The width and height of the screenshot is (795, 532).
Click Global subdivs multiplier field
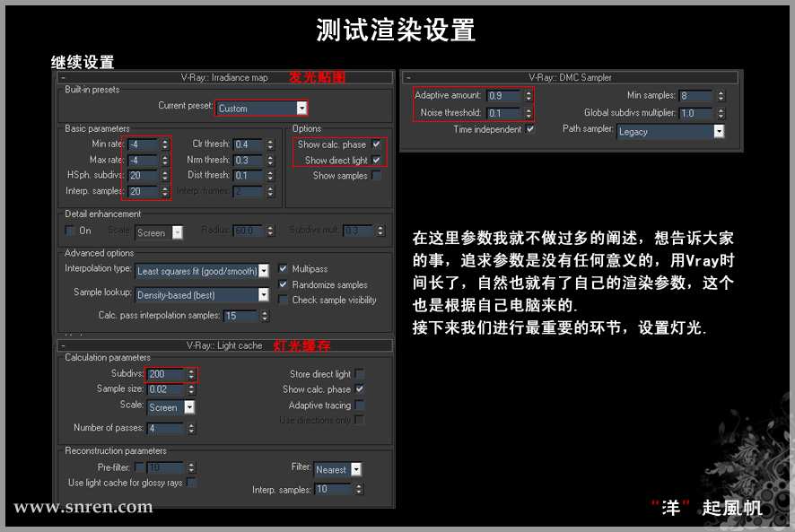pos(696,113)
